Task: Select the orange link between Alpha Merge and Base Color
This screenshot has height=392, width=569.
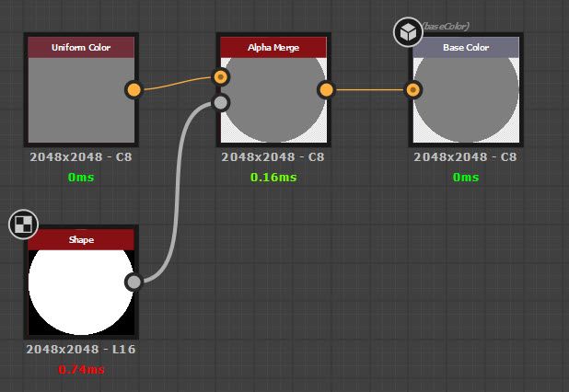Action: click(x=369, y=89)
